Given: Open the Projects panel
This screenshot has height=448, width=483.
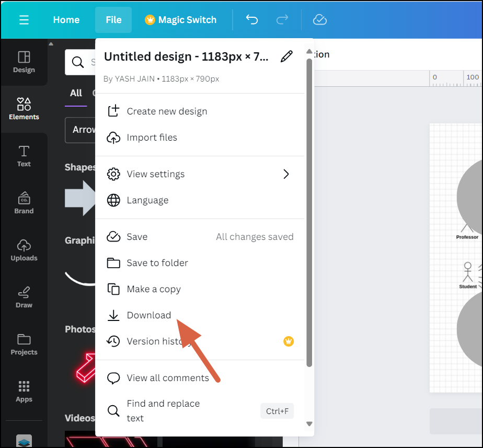Looking at the screenshot, I should click(x=24, y=343).
